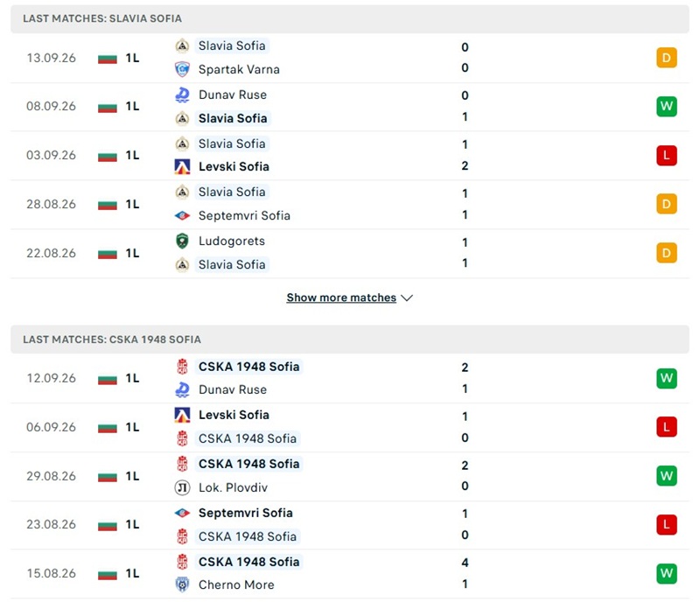Click the Lok. Plovdiv club logo
Image resolution: width=700 pixels, height=602 pixels.
(182, 487)
